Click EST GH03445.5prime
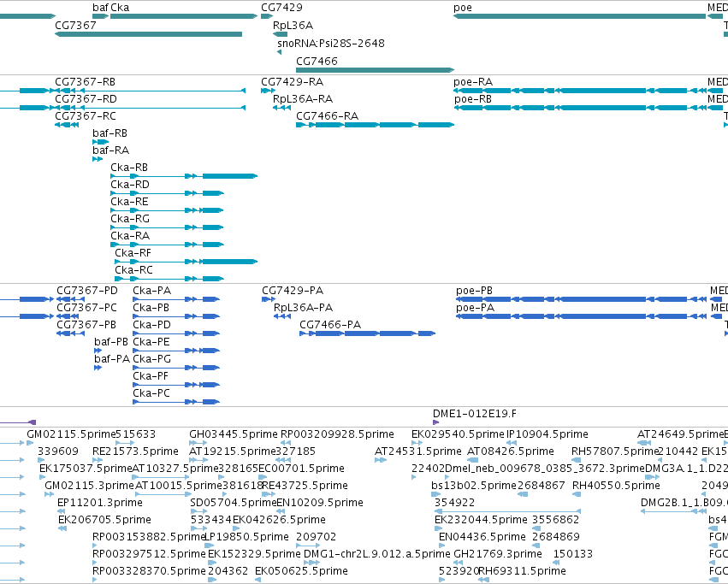This screenshot has height=584, width=728. 234,434
